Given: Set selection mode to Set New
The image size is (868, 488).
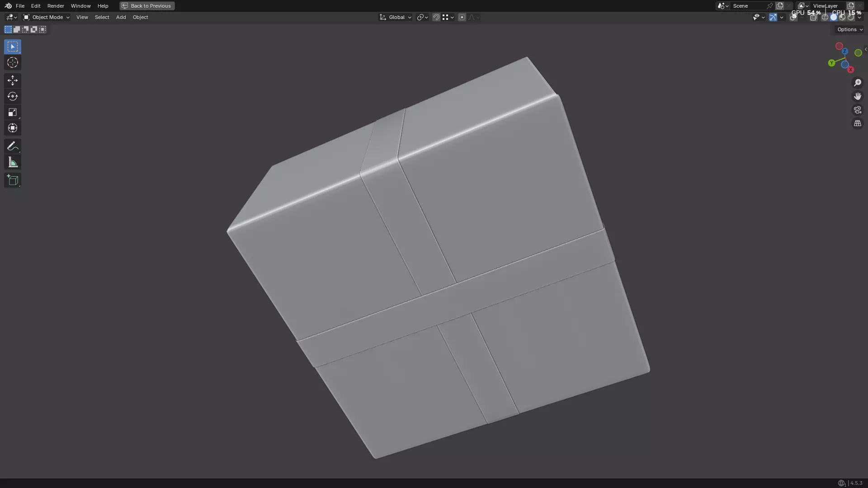Looking at the screenshot, I should pos(8,29).
